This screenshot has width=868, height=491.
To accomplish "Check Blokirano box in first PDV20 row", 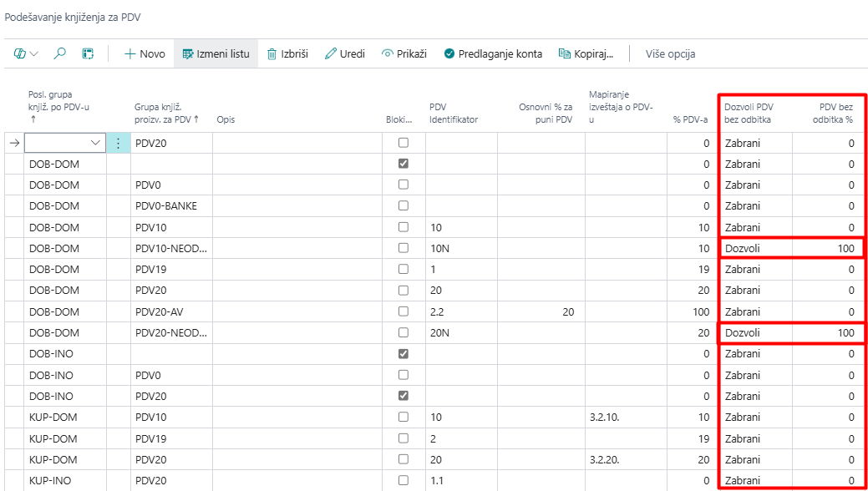I will coord(404,143).
